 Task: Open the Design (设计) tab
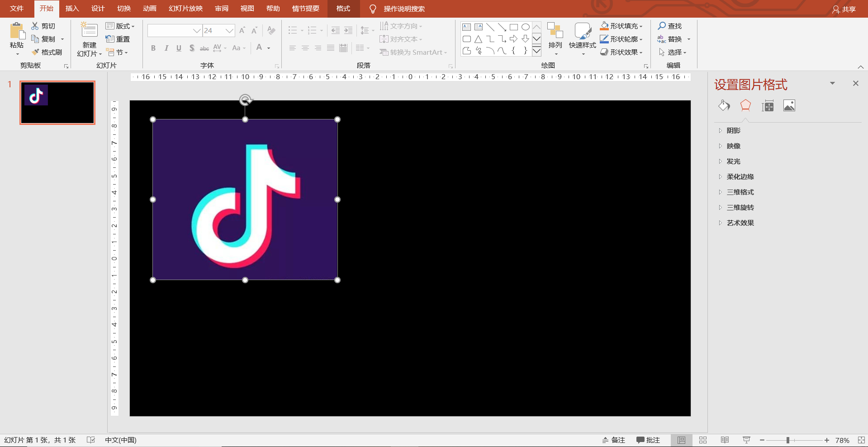pos(98,9)
